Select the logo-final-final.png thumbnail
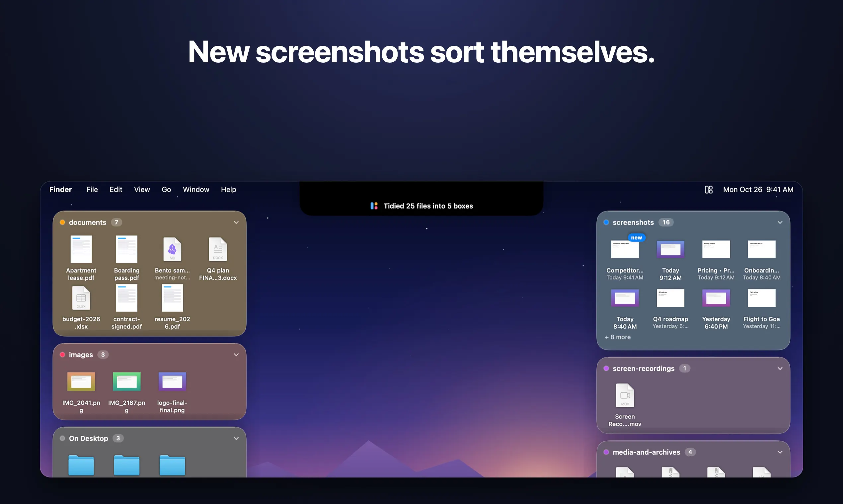843x504 pixels. (172, 381)
